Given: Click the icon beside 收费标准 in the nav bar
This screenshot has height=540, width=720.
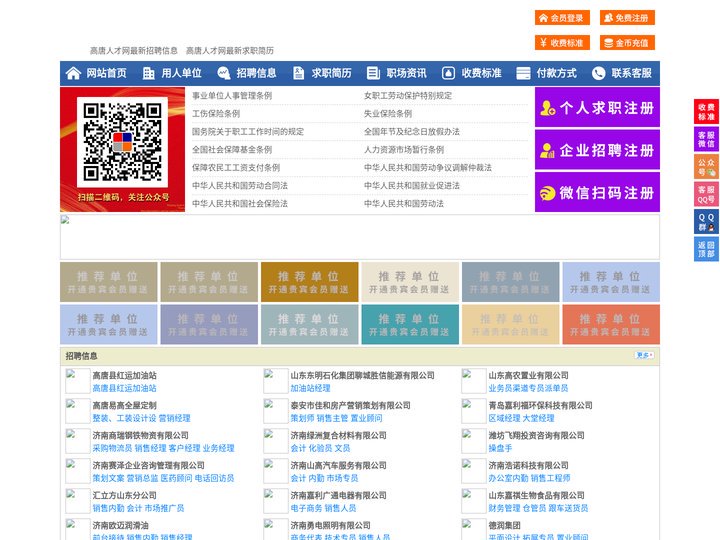Looking at the screenshot, I should [448, 73].
